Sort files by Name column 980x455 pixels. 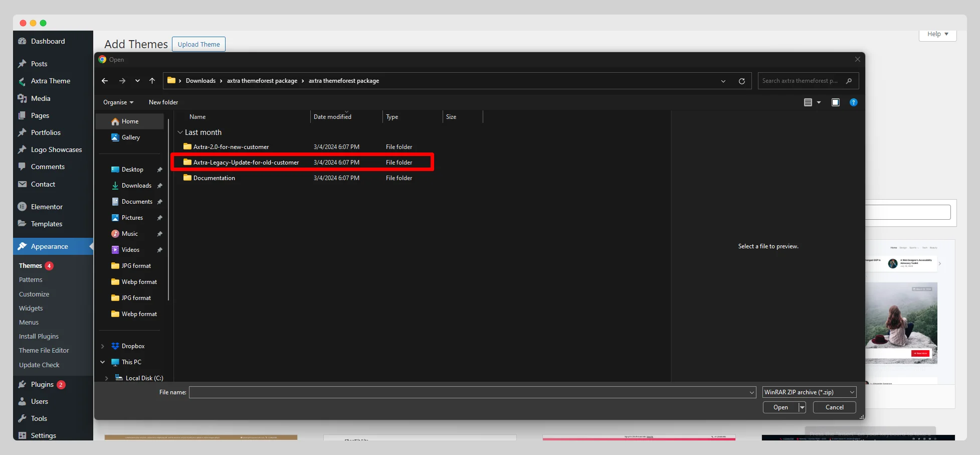(x=198, y=117)
